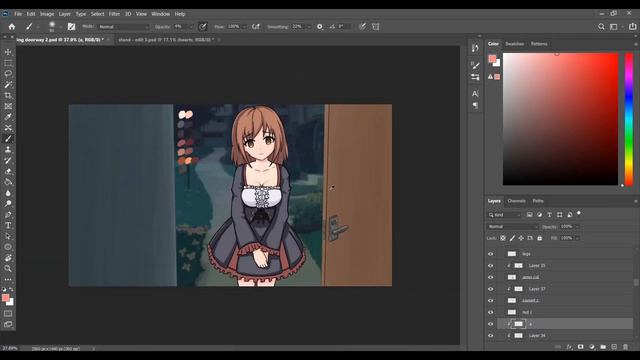
Task: Select the Blur tool
Action: [x=8, y=193]
